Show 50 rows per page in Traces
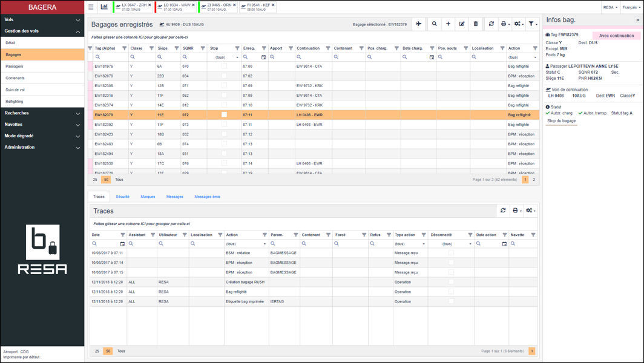 pos(108,351)
